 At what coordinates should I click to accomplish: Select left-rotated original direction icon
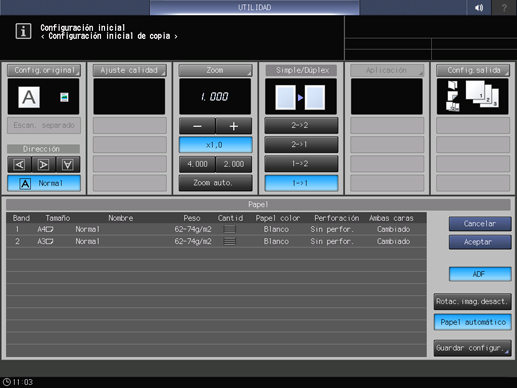19,164
